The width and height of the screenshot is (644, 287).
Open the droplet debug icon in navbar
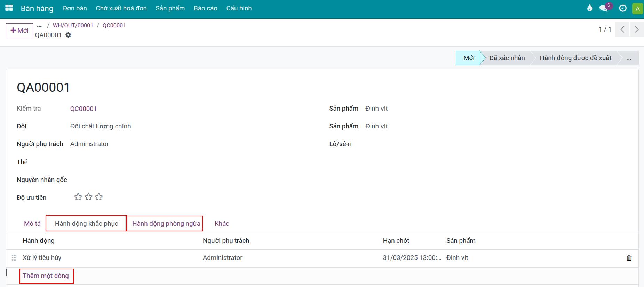tap(589, 8)
